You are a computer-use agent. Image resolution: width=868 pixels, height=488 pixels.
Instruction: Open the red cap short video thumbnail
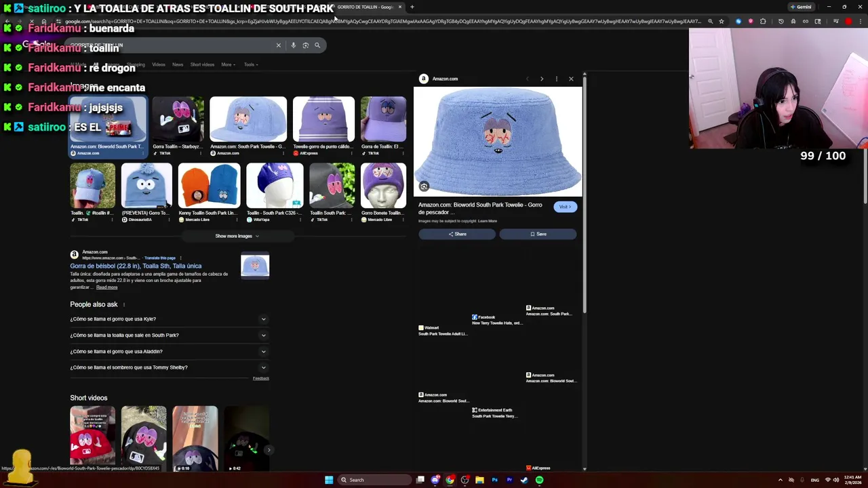click(92, 439)
